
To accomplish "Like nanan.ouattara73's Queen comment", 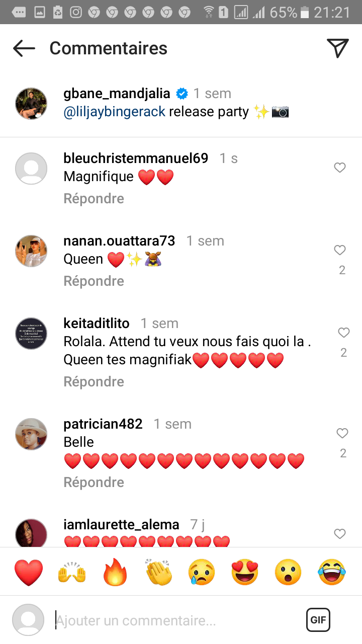I will 340,250.
